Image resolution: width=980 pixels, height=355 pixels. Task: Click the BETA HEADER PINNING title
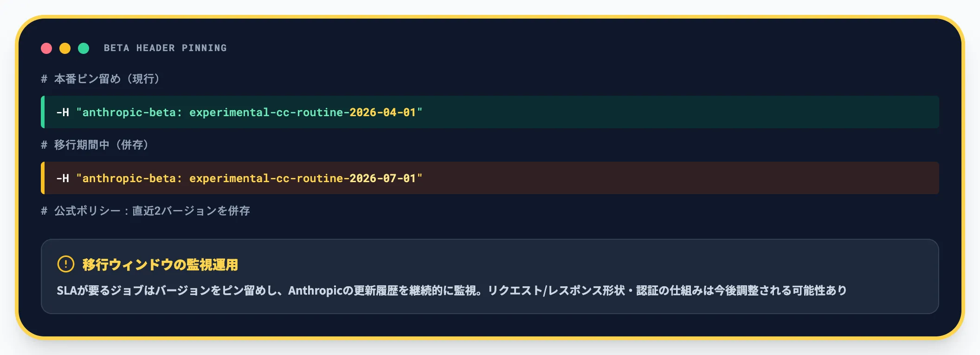point(165,48)
